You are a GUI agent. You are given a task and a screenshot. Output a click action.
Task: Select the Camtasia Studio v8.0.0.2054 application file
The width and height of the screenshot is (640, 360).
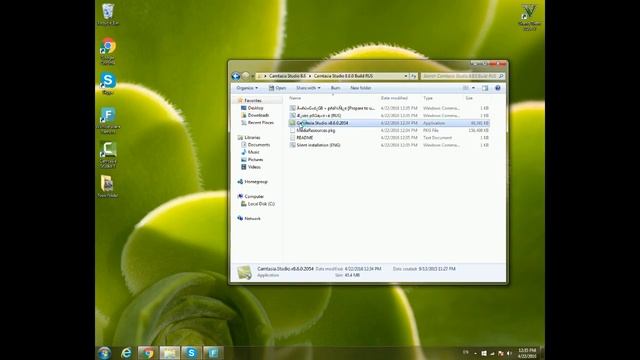pyautogui.click(x=389, y=123)
